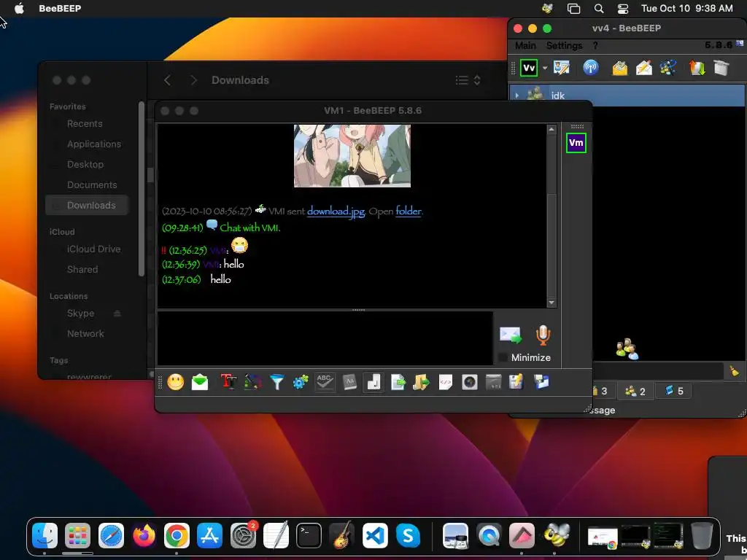Image resolution: width=747 pixels, height=560 pixels.
Task: Send message with envelope arrow icon
Action: tap(510, 335)
